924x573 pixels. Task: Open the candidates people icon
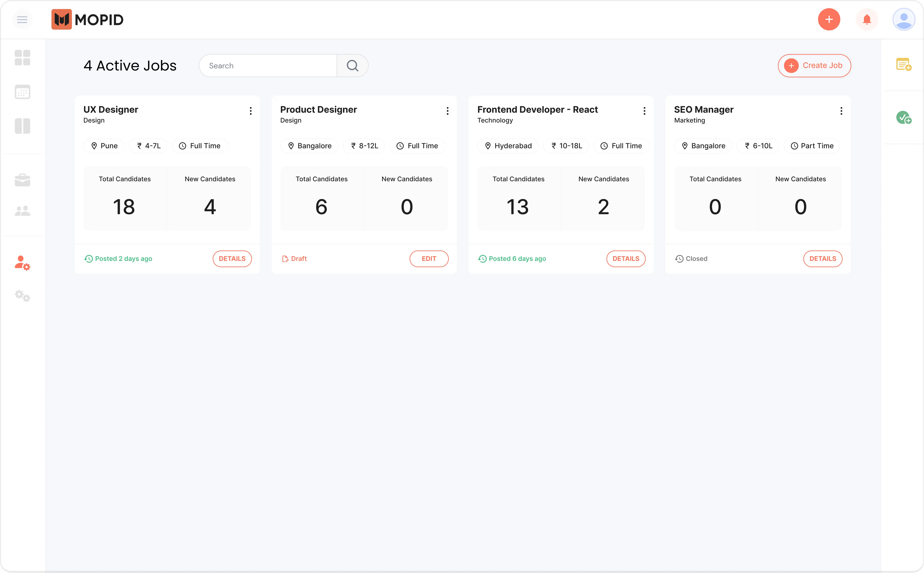tap(22, 211)
